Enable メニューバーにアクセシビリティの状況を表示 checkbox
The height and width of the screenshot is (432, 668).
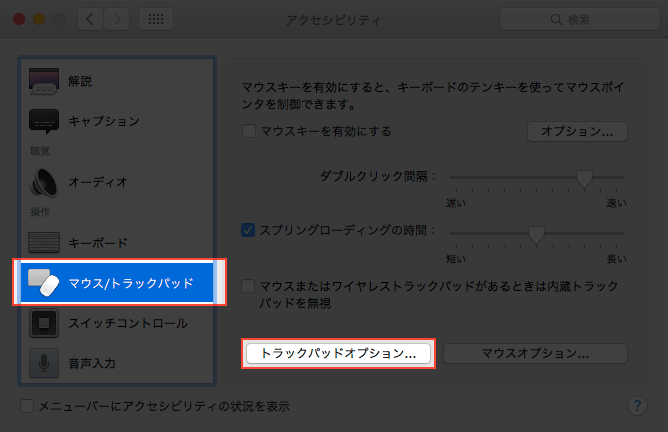point(27,406)
